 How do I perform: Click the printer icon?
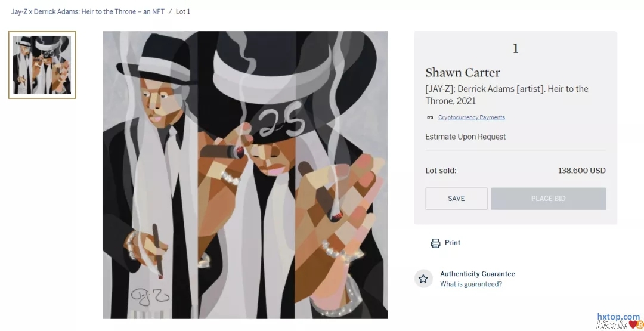coord(435,243)
